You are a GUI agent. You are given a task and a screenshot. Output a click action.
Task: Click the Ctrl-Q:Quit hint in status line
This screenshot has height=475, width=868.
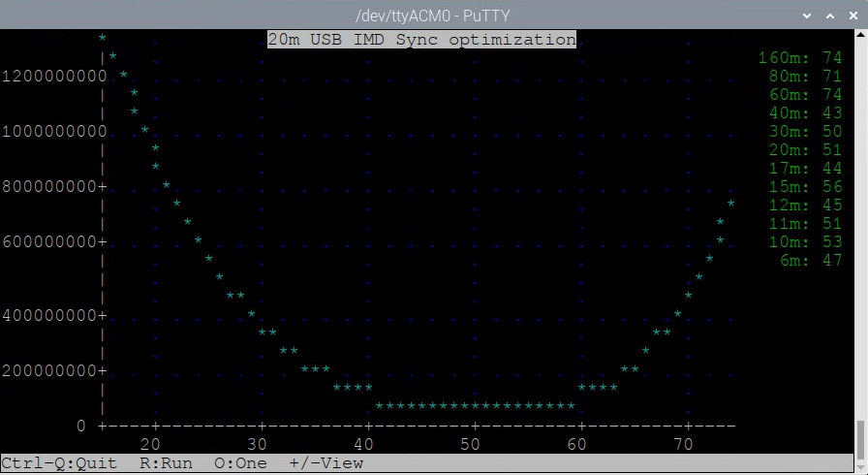(x=59, y=463)
